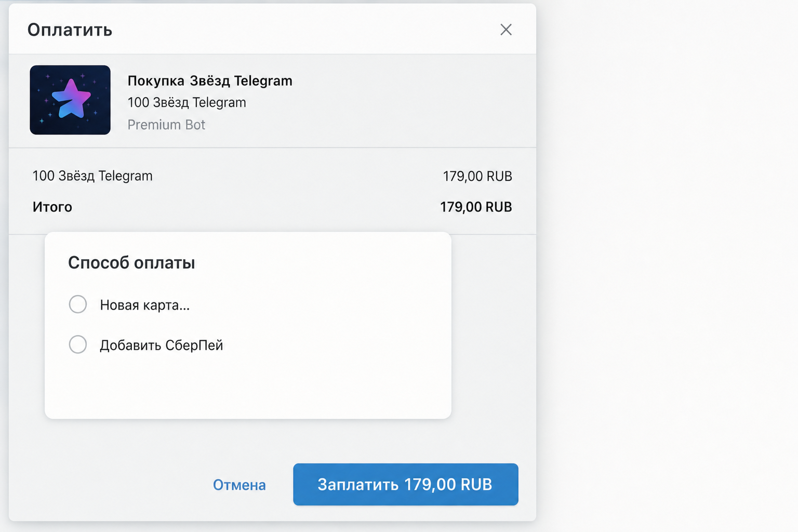This screenshot has width=798, height=532.
Task: Click the bold total 179,00 RUB amount
Action: 476,207
